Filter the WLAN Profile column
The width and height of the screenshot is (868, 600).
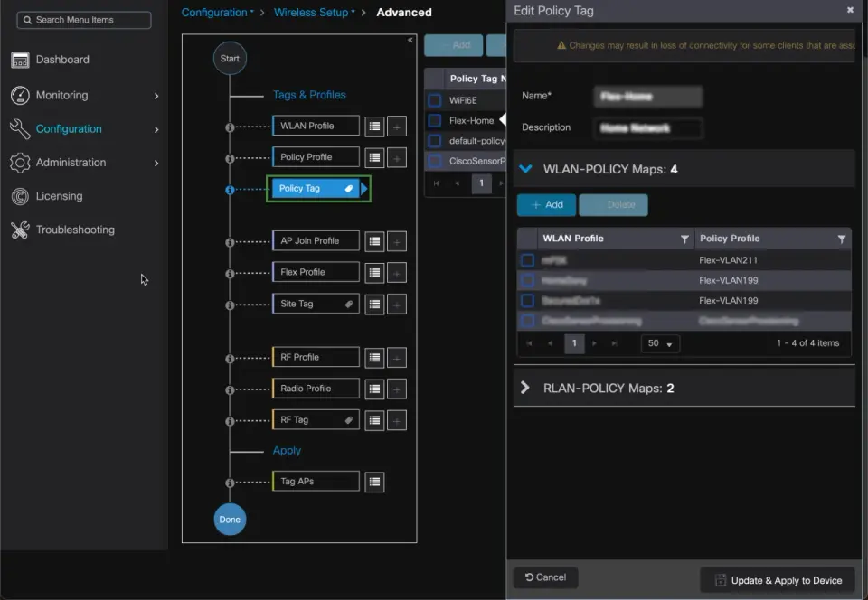coord(684,239)
